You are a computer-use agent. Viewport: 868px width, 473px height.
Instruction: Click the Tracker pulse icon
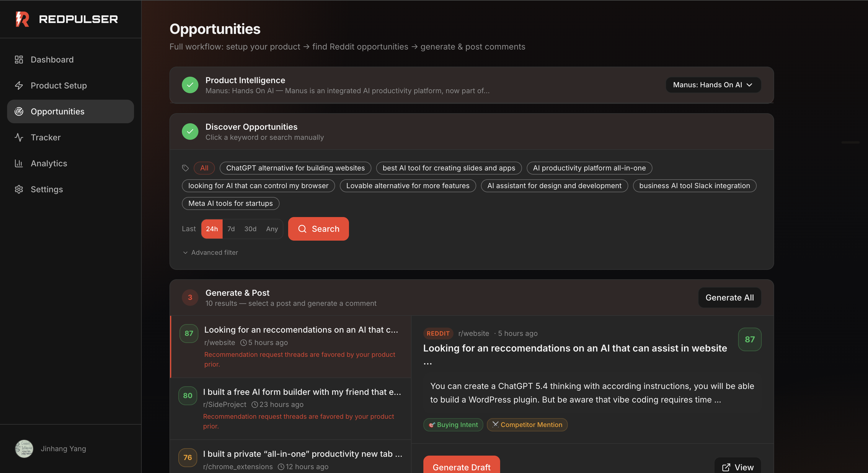click(19, 137)
